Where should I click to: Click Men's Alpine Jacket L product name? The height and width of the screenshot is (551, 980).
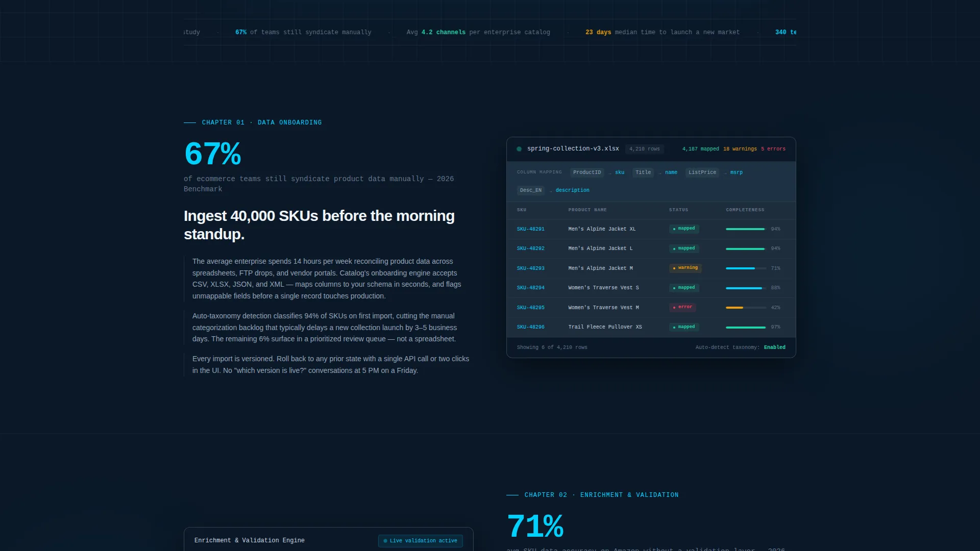pyautogui.click(x=600, y=248)
